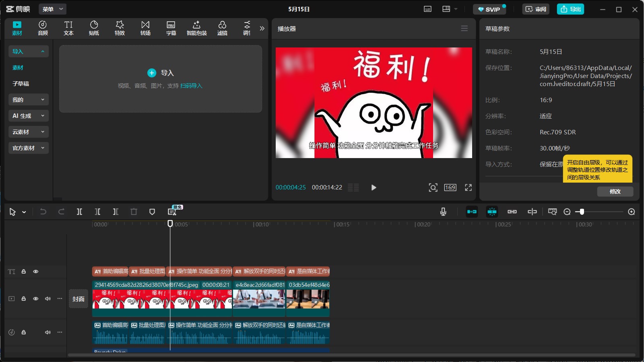Open the player panel hamburger menu

pos(464,29)
